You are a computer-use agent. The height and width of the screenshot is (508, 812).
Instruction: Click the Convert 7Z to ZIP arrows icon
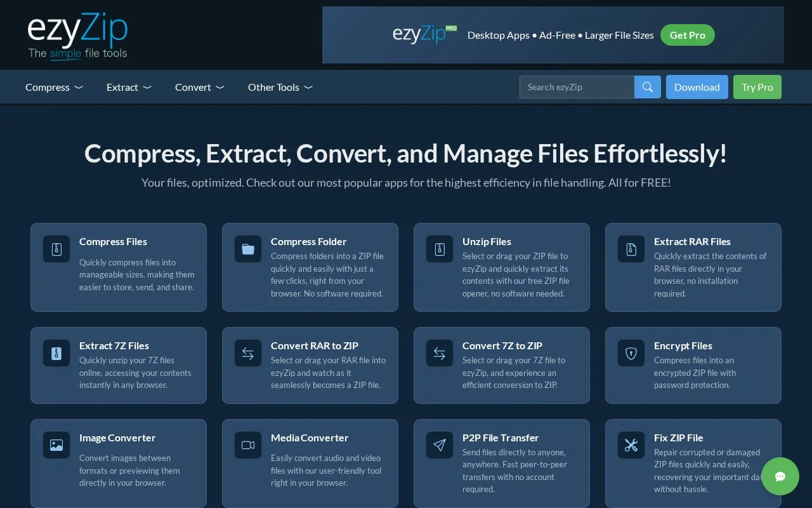(x=440, y=353)
